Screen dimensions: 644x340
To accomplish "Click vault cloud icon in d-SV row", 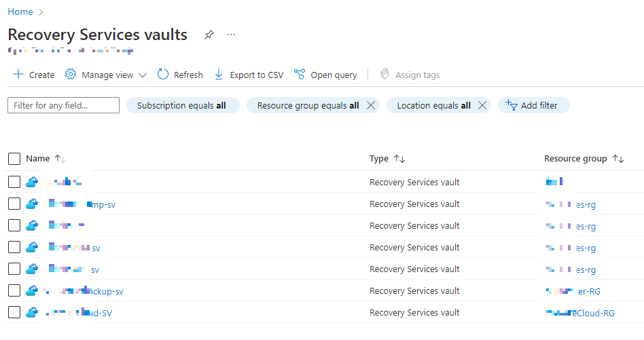I will [x=32, y=312].
